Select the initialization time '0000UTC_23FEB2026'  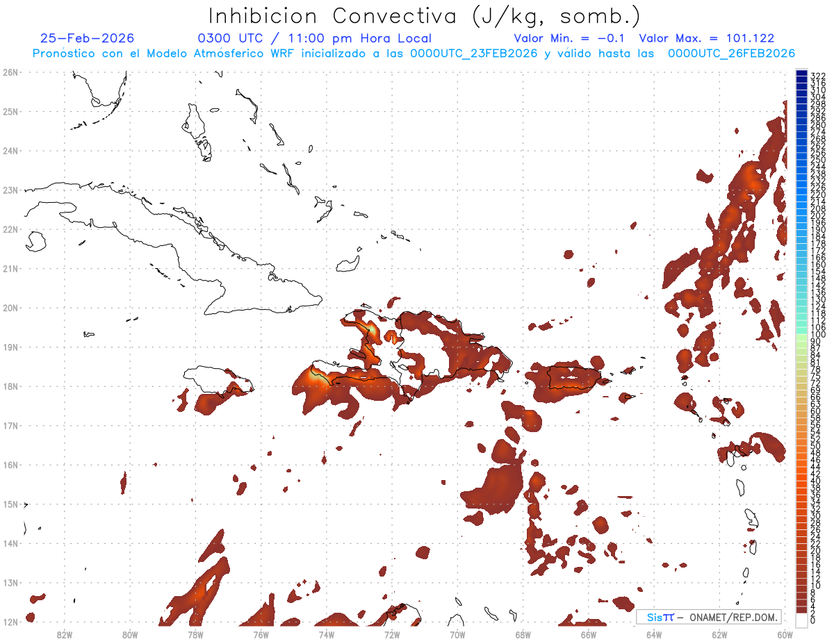pyautogui.click(x=474, y=53)
